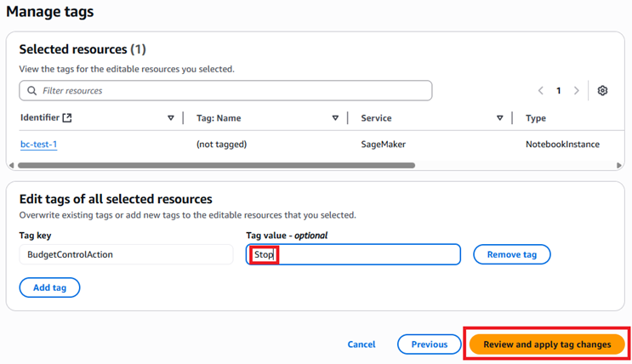Click left arrow of horizontal scrollbar
Screen dimensions: 632x364
point(11,165)
